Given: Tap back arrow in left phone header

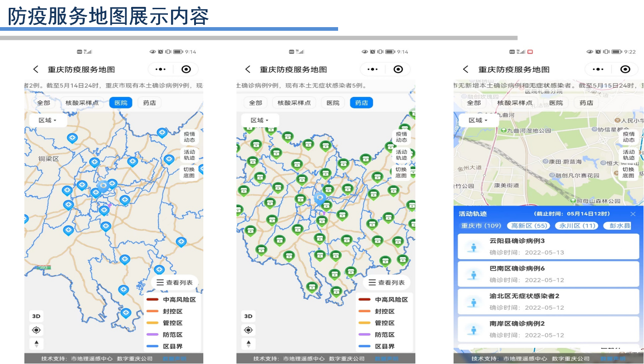Looking at the screenshot, I should pos(36,69).
